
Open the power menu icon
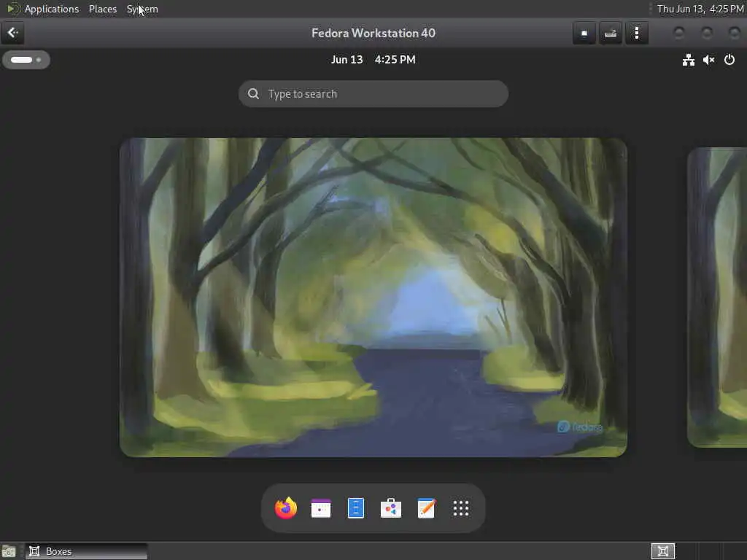729,60
